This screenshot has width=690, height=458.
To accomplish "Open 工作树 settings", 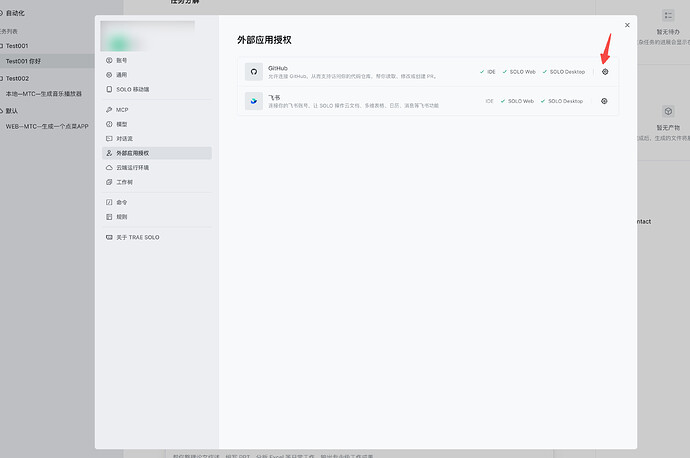I will pyautogui.click(x=157, y=182).
